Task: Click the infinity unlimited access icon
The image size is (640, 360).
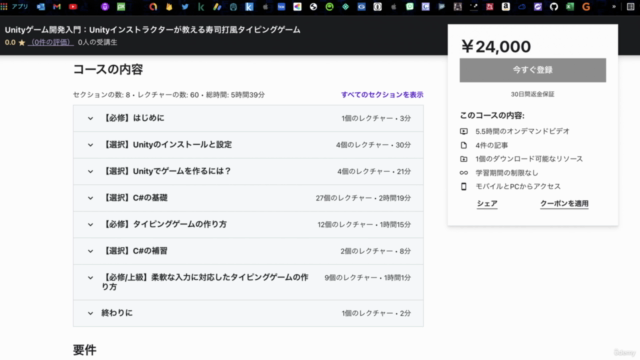Action: pyautogui.click(x=464, y=173)
